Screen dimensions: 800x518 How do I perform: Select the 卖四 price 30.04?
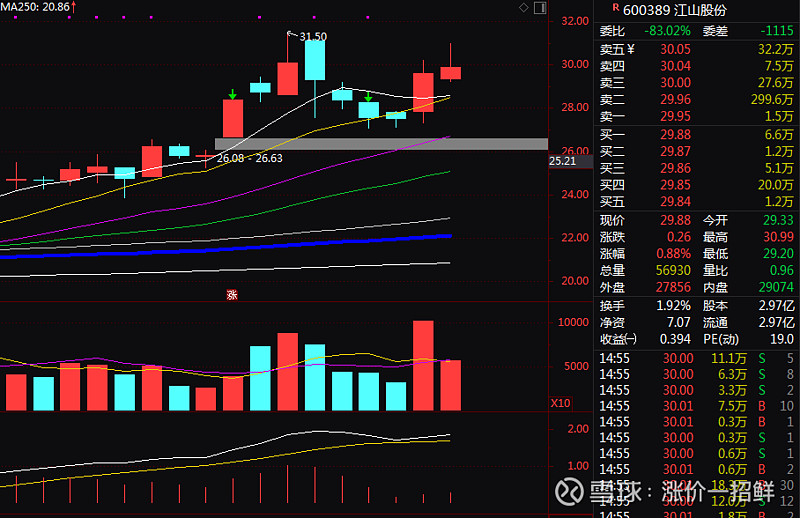click(676, 66)
